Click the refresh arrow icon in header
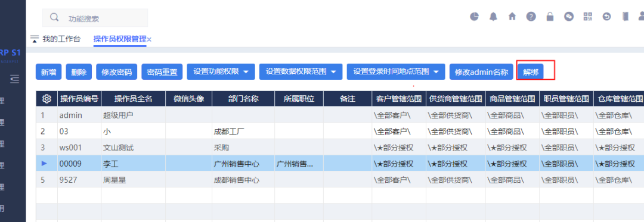644x222 pixels. (x=606, y=17)
